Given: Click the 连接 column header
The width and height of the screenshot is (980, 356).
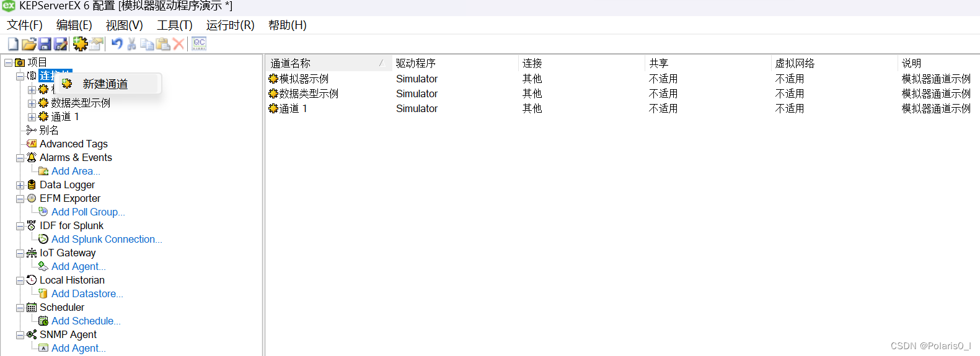Looking at the screenshot, I should (x=581, y=63).
